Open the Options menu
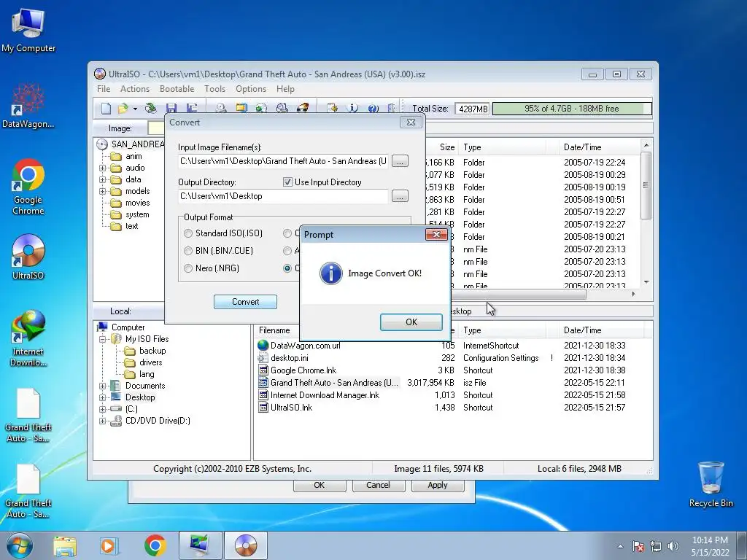 click(251, 89)
